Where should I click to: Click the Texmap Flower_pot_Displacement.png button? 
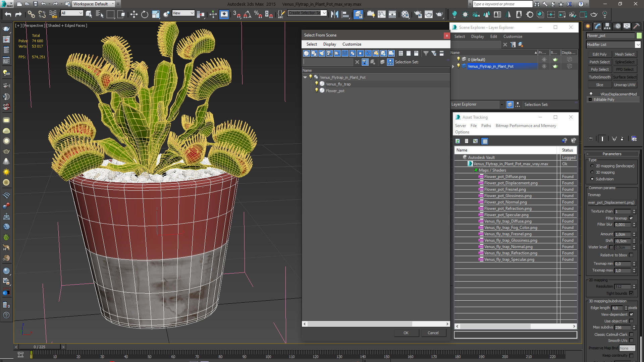pos(611,202)
